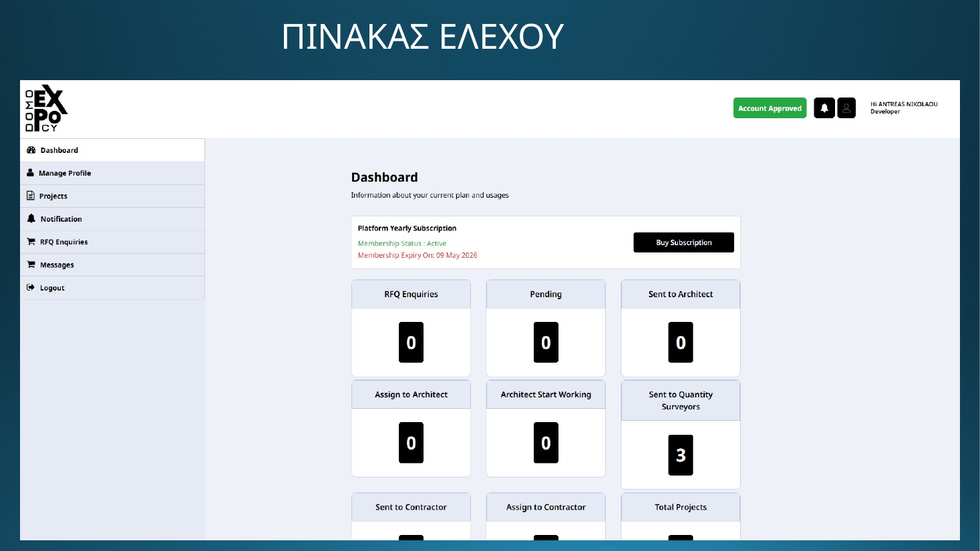Click the Projects document icon
Screen dimensions: 980x551
(30, 196)
